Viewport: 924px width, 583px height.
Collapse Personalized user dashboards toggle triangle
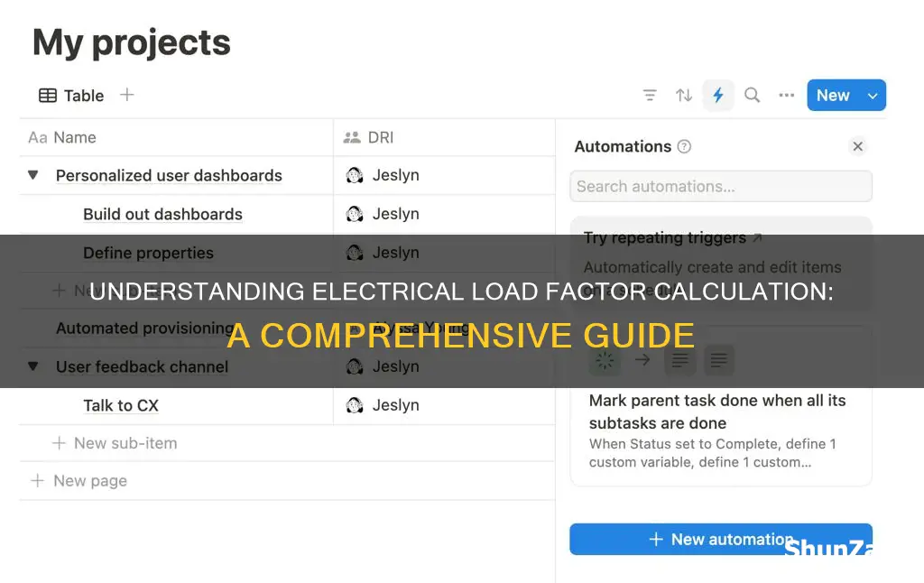pyautogui.click(x=33, y=175)
